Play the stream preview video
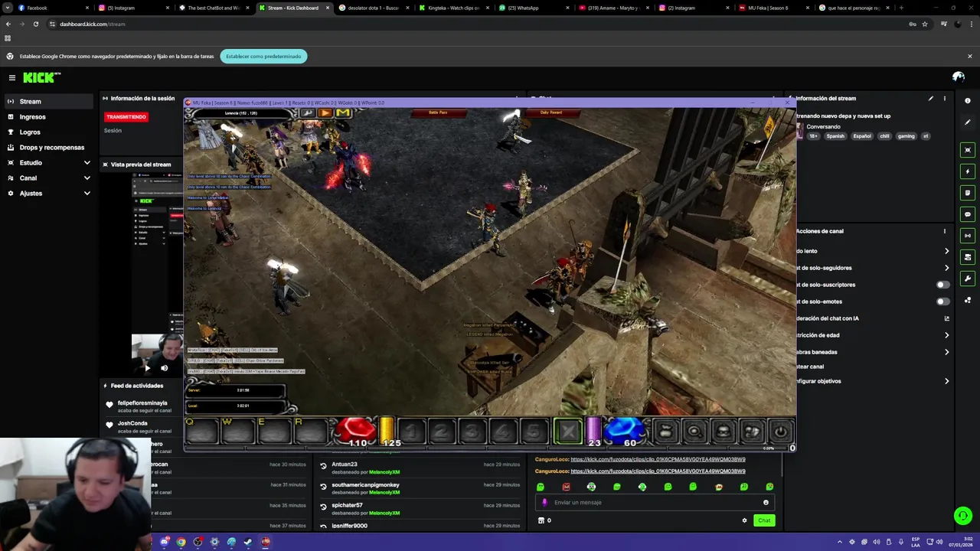The image size is (980, 551). point(147,368)
